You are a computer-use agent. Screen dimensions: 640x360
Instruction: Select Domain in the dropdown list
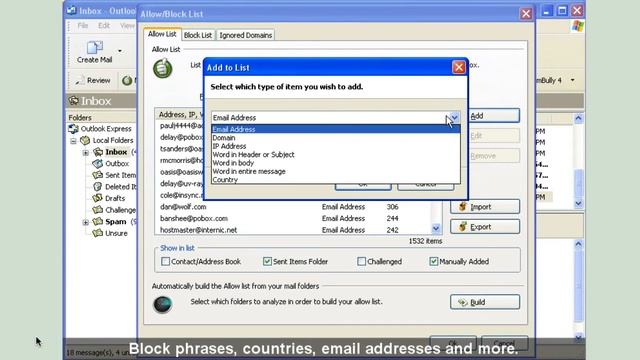click(336, 138)
